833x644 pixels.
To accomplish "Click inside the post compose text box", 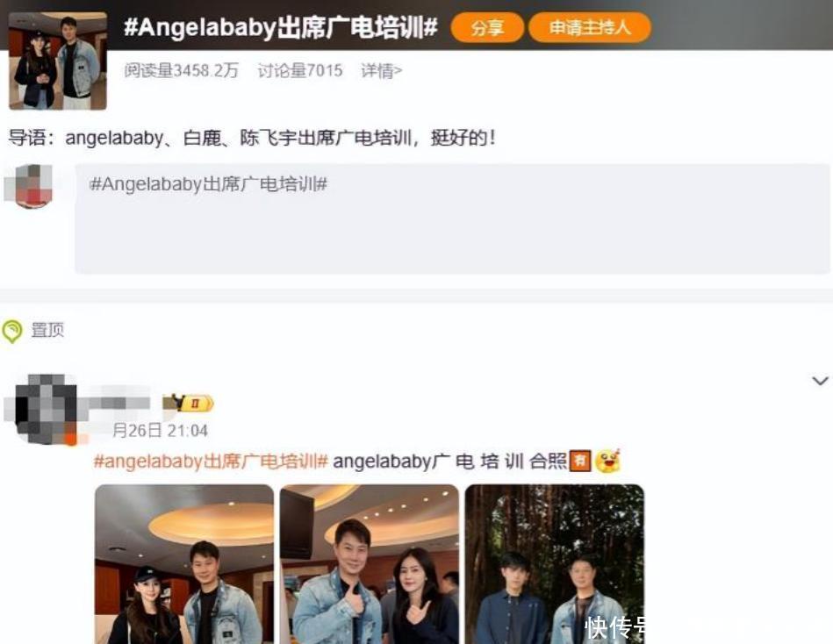I will coord(452,218).
